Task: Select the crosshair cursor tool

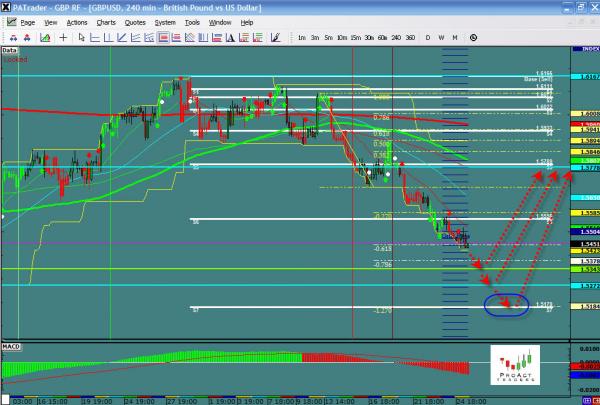Action: click(x=64, y=37)
